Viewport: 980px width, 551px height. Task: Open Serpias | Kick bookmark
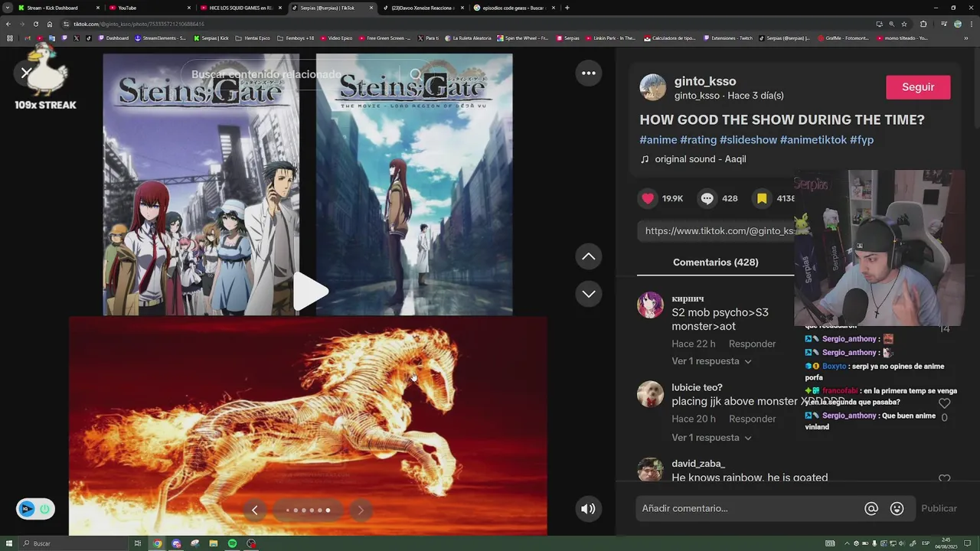(211, 37)
